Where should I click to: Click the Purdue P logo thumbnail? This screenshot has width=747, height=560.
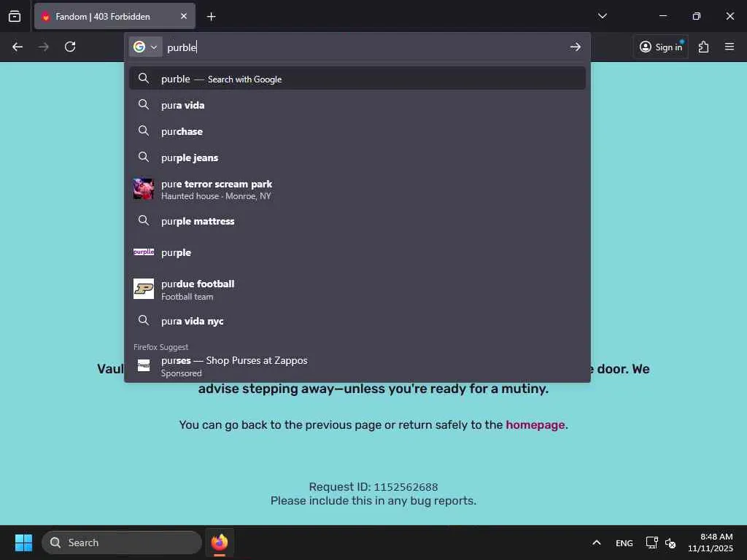click(x=144, y=289)
